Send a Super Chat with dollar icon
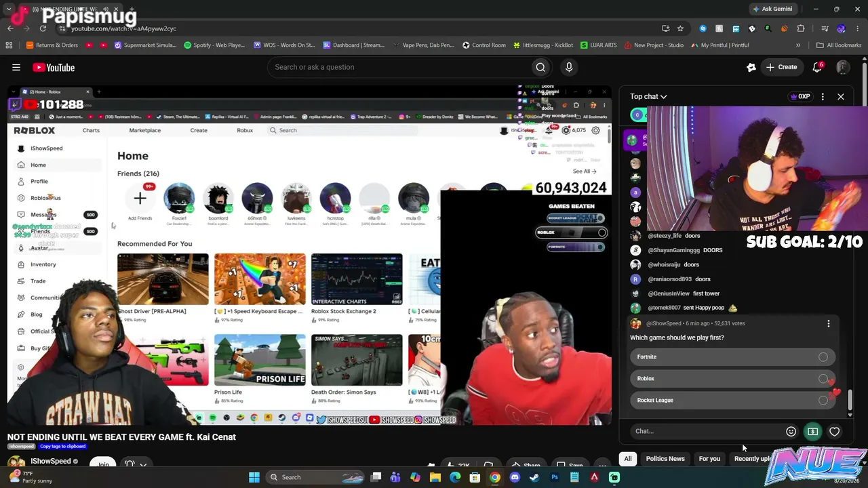Viewport: 868px width, 488px height. [x=812, y=432]
